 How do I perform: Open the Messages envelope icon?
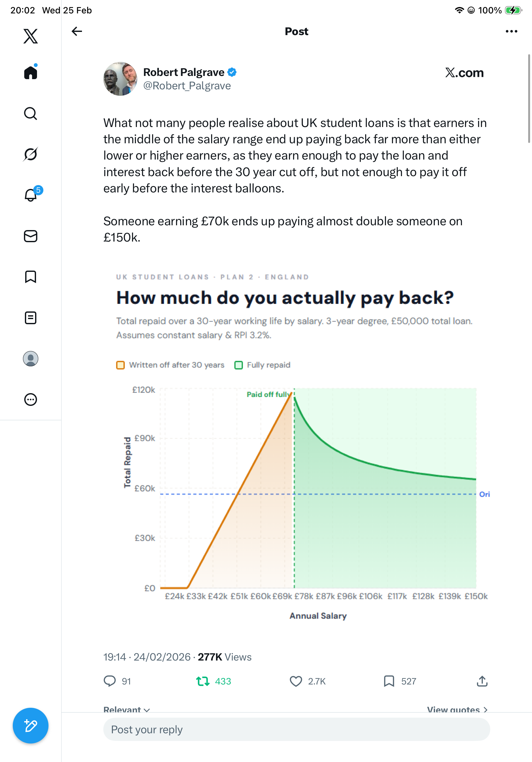click(x=31, y=236)
